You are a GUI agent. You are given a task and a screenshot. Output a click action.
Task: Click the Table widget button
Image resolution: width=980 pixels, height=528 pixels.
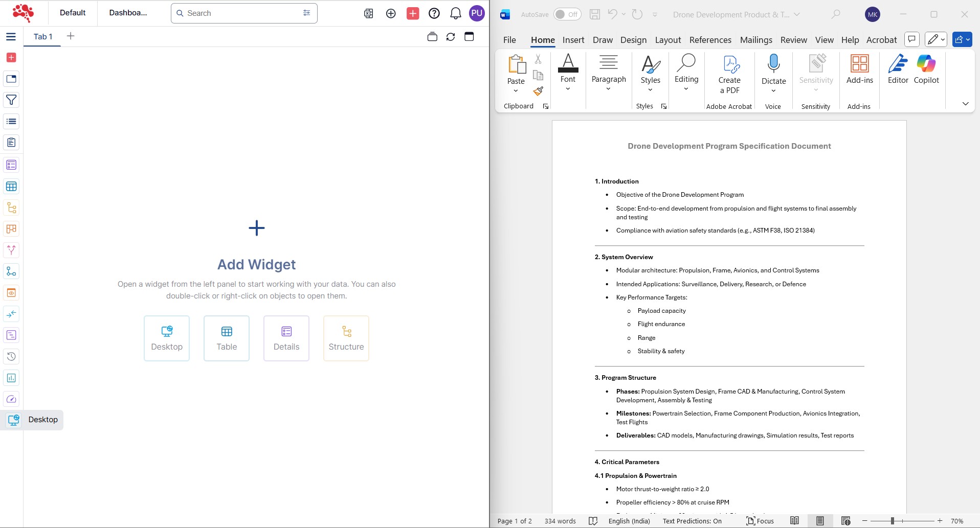coord(227,338)
